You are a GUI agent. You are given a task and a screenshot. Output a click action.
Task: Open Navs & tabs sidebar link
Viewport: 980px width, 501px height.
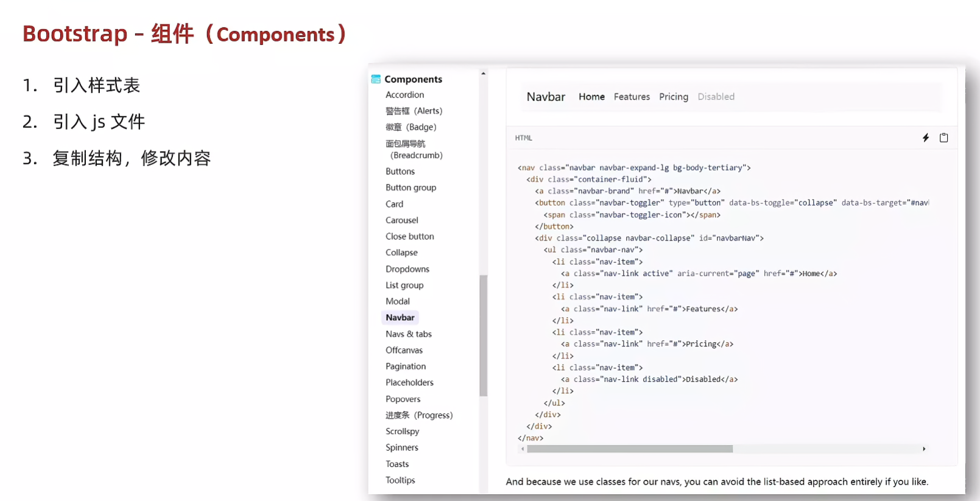point(408,334)
